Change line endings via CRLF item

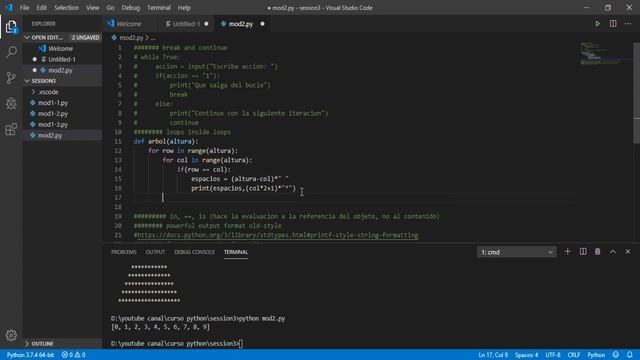click(573, 355)
